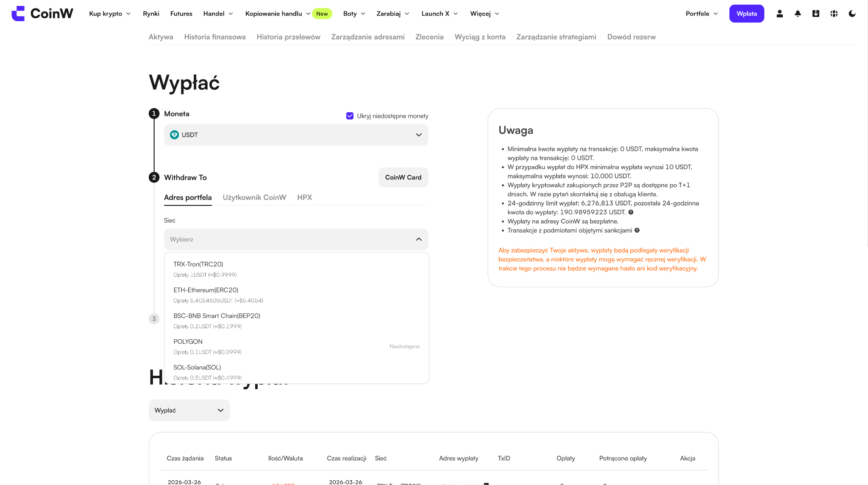
Task: Click the Czas realizacji column header
Action: click(346, 458)
